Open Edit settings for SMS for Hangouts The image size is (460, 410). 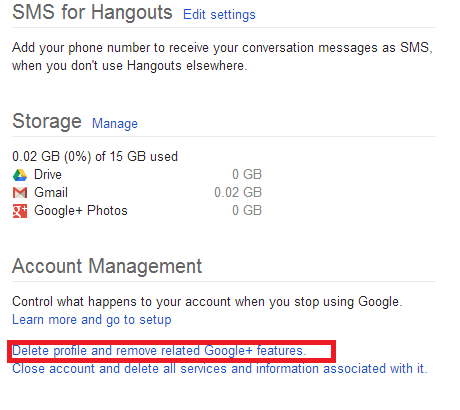tap(219, 15)
